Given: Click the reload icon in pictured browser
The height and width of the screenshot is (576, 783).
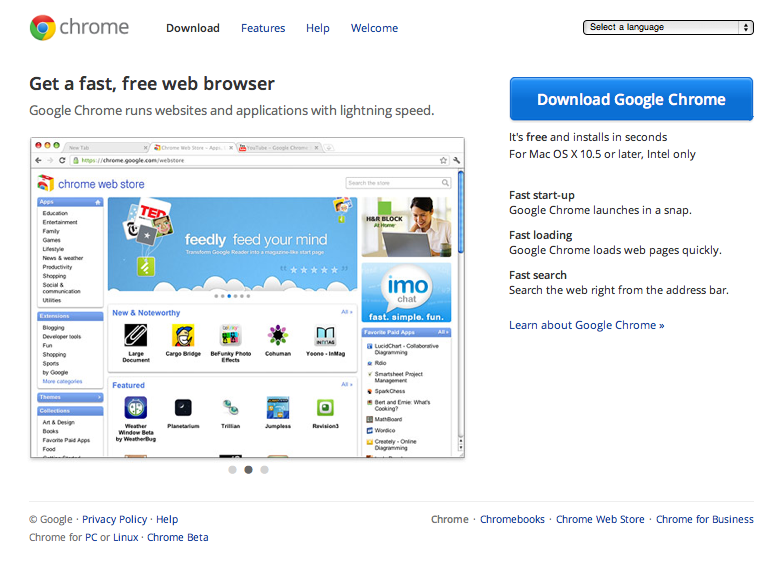Looking at the screenshot, I should (x=62, y=160).
